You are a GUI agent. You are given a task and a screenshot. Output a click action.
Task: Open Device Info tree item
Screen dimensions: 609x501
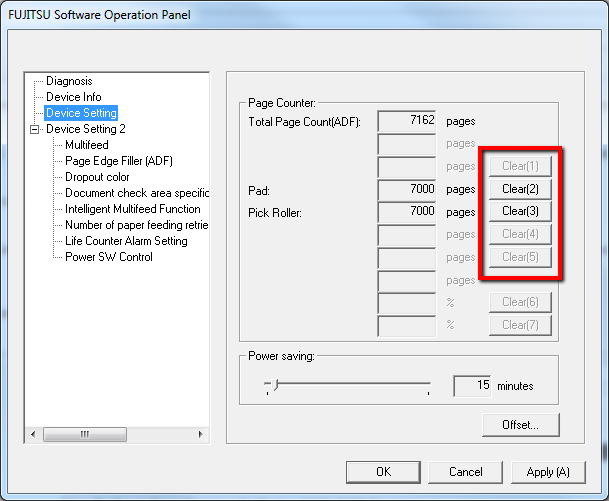click(73, 97)
